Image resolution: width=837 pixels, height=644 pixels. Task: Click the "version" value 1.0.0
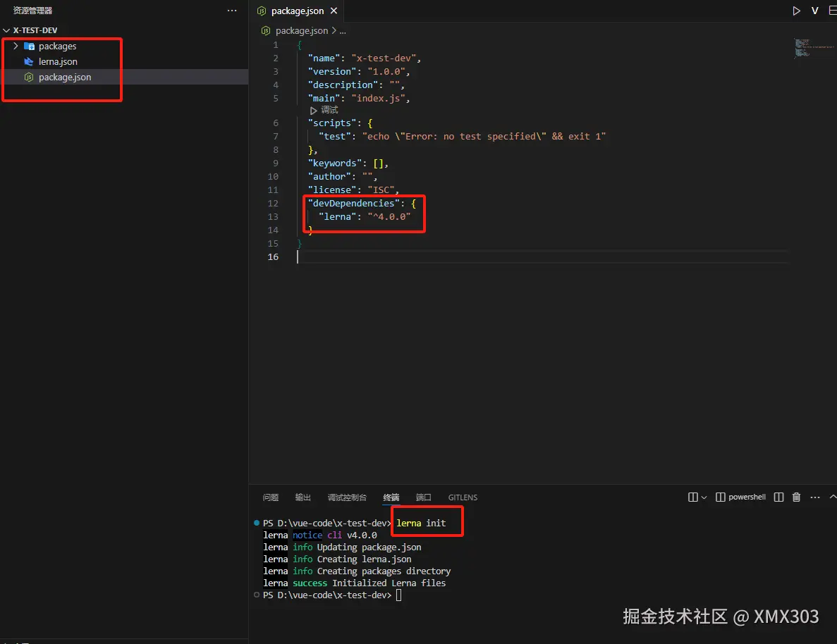click(386, 71)
